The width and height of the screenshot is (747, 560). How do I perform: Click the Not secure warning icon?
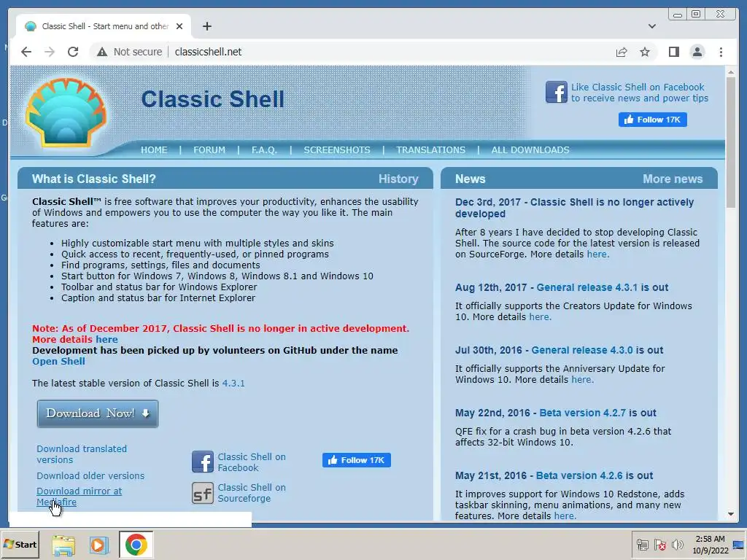(x=102, y=52)
